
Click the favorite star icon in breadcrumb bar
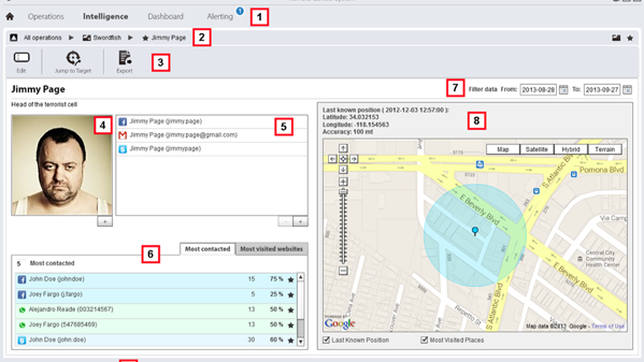pyautogui.click(x=630, y=38)
